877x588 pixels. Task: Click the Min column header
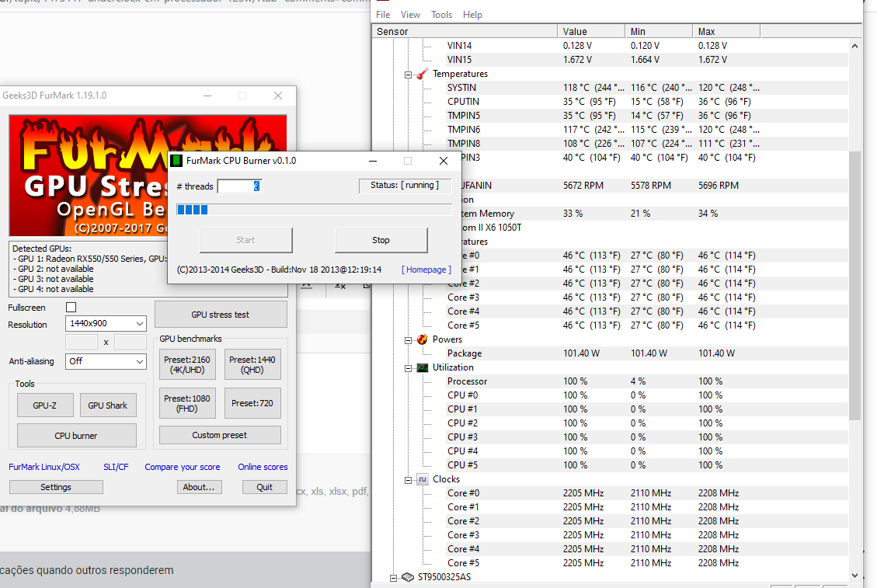pos(659,31)
